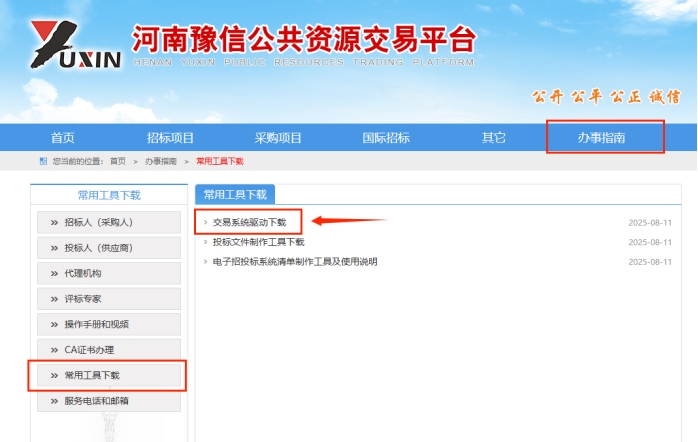Open the 首页 navigation menu item

click(x=63, y=138)
